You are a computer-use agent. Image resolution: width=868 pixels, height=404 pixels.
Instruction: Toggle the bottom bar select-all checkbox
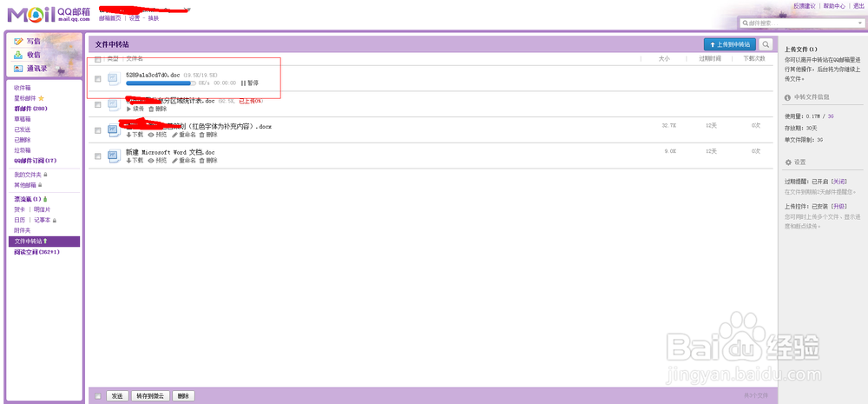point(98,396)
